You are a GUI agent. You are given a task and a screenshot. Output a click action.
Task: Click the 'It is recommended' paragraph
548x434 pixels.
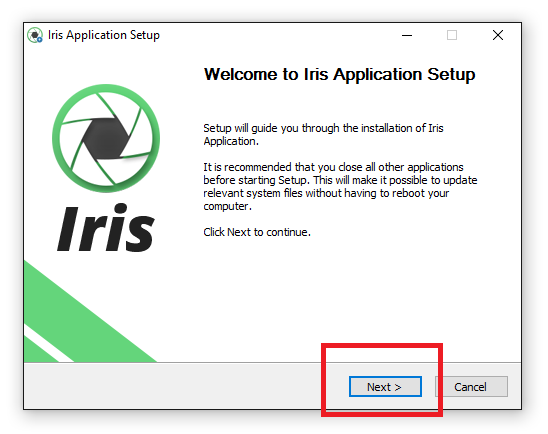[340, 187]
